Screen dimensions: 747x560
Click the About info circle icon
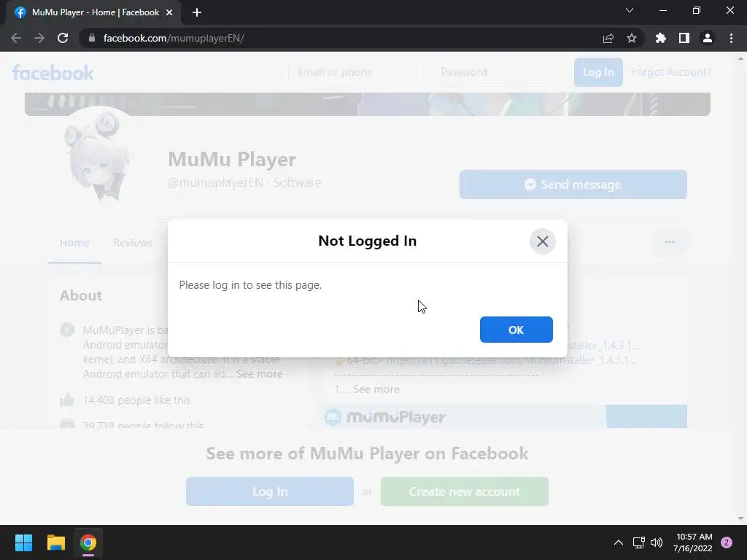click(67, 330)
